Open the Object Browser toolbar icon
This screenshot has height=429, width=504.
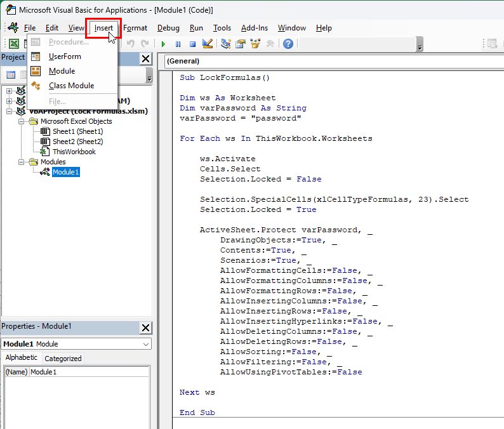click(255, 43)
